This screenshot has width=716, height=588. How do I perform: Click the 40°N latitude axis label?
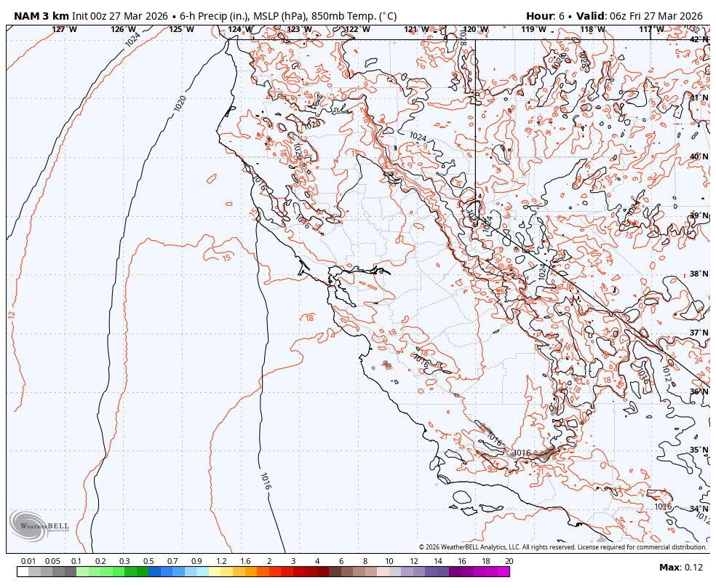[699, 156]
